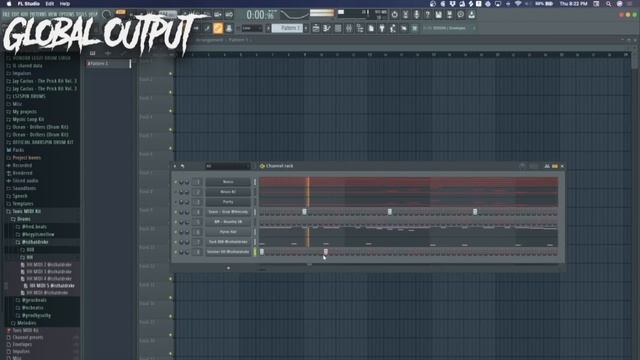Click channel 8 HH name button
640x360 pixels.
tap(228, 252)
